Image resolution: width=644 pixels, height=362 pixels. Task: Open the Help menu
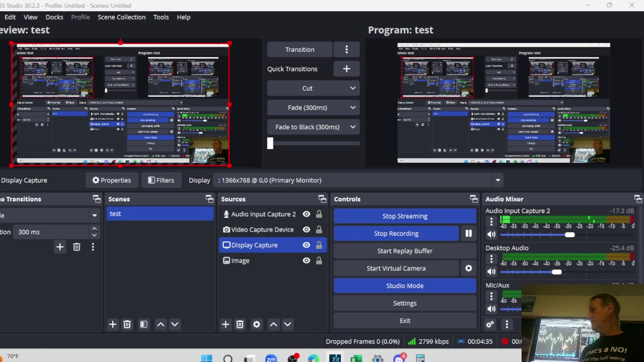click(x=184, y=17)
